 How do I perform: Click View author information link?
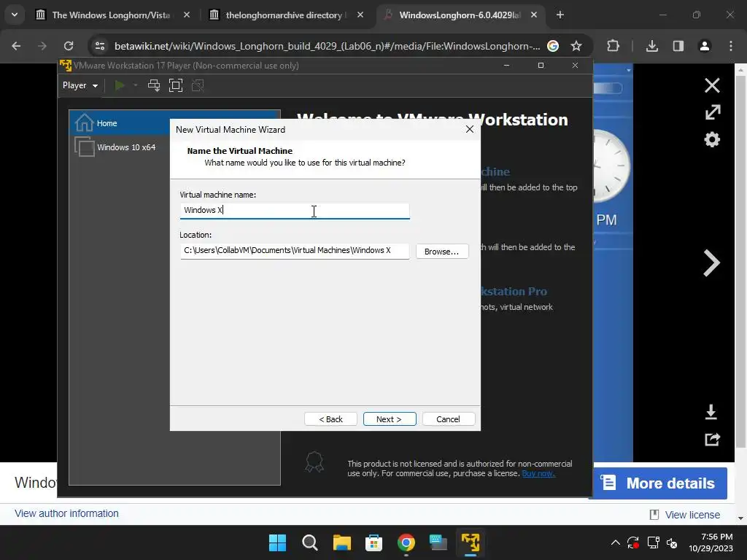click(x=66, y=513)
